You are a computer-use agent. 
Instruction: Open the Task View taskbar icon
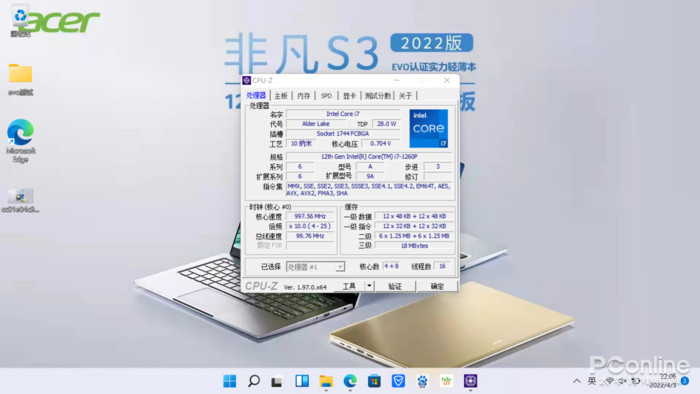[278, 381]
